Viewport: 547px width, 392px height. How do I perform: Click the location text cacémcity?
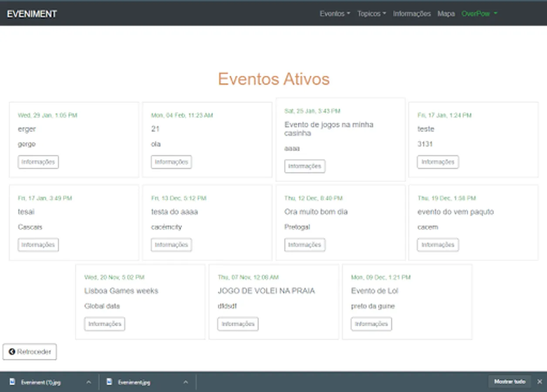166,227
